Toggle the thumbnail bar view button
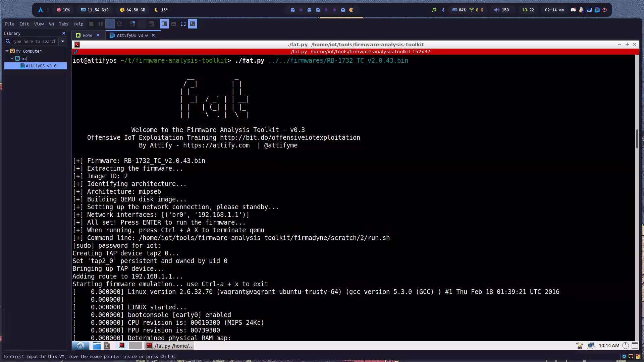 (174, 24)
